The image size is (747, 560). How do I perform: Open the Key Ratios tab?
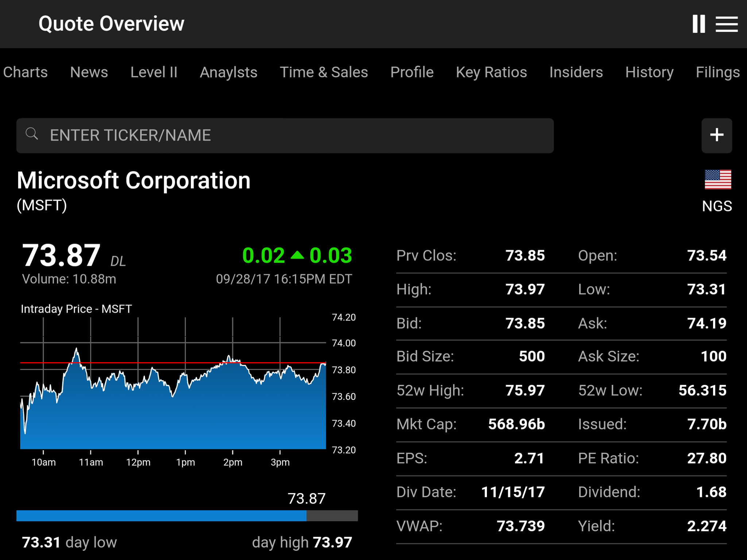[x=491, y=72]
